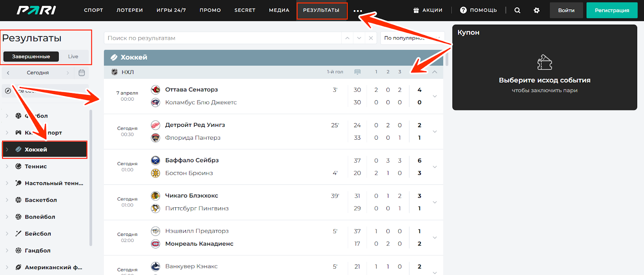This screenshot has width=644, height=275.
Task: Open the РЕЗУЛЬТАТЫ menu item
Action: [321, 10]
